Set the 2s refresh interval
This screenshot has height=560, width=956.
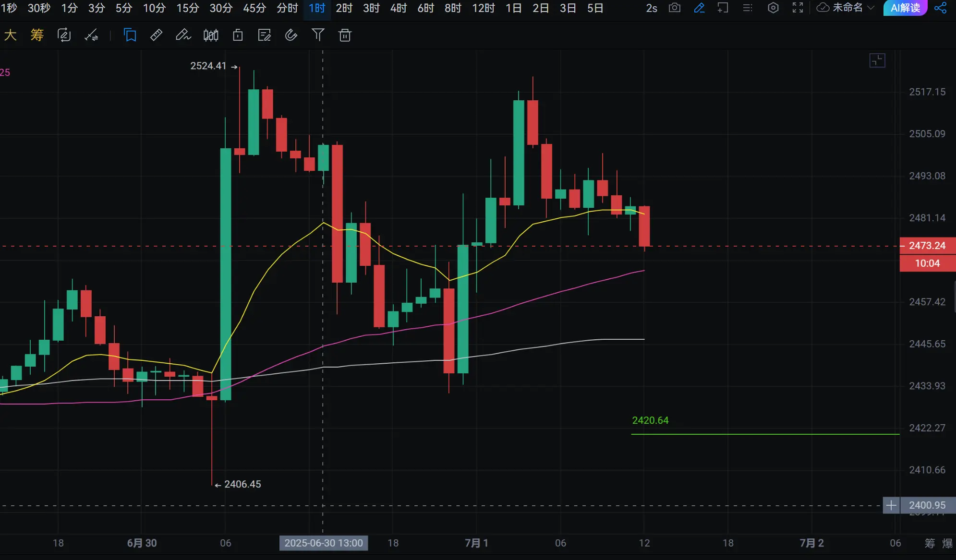click(652, 8)
